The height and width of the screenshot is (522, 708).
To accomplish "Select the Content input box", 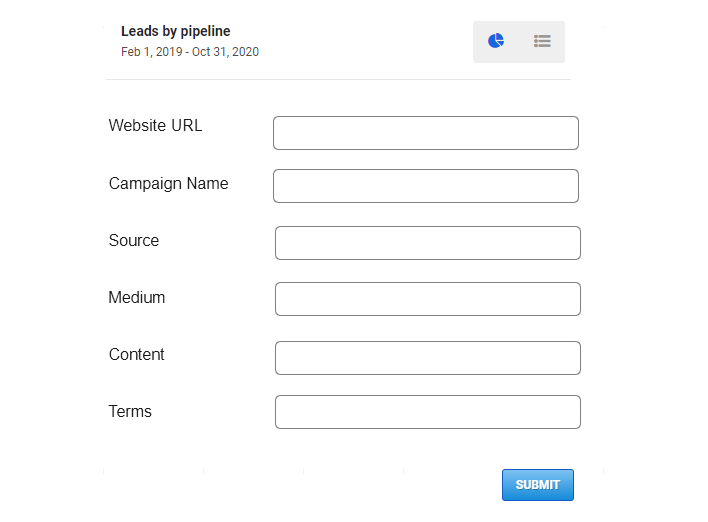I will [428, 358].
